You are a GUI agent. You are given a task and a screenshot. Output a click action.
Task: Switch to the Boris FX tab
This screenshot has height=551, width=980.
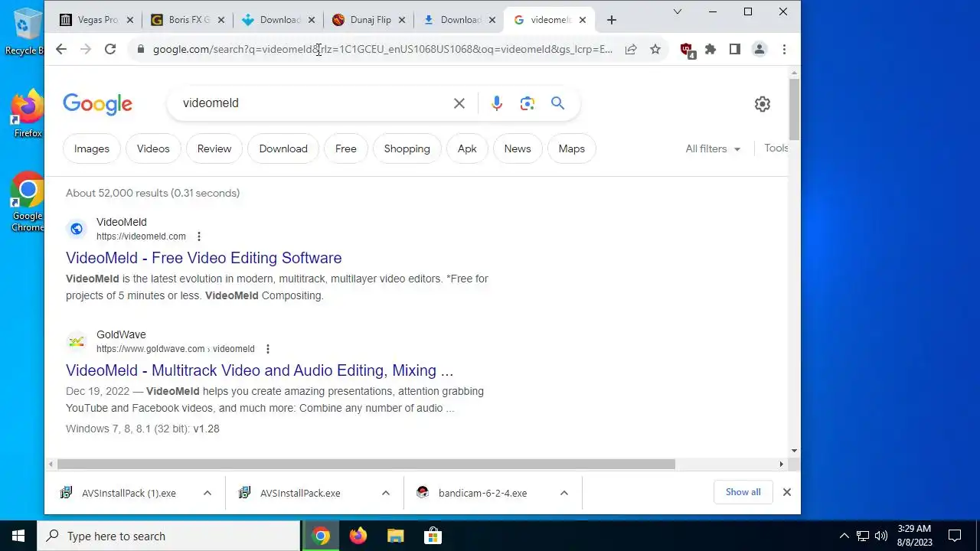tap(186, 20)
